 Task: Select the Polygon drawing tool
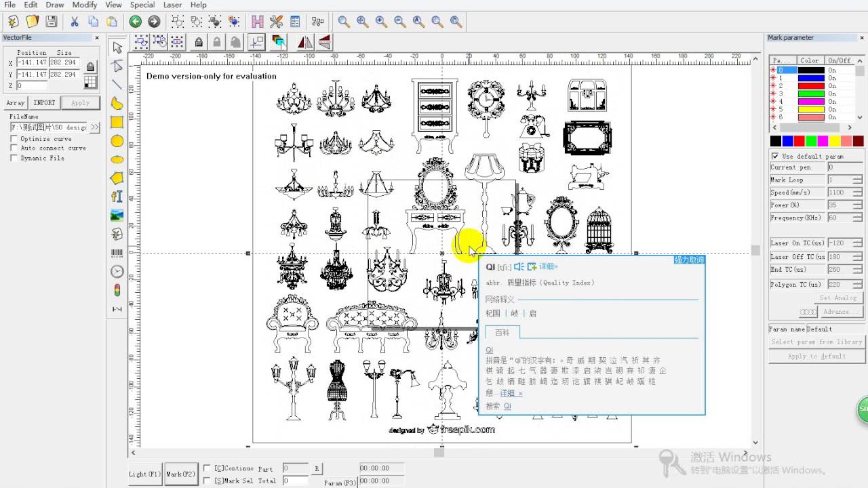[x=117, y=178]
